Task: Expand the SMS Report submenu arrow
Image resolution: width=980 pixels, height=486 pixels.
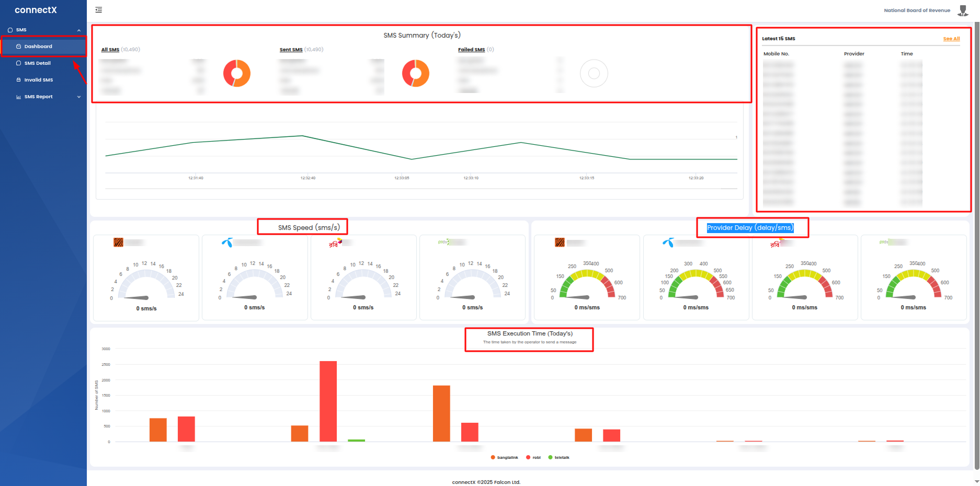Action: [79, 97]
